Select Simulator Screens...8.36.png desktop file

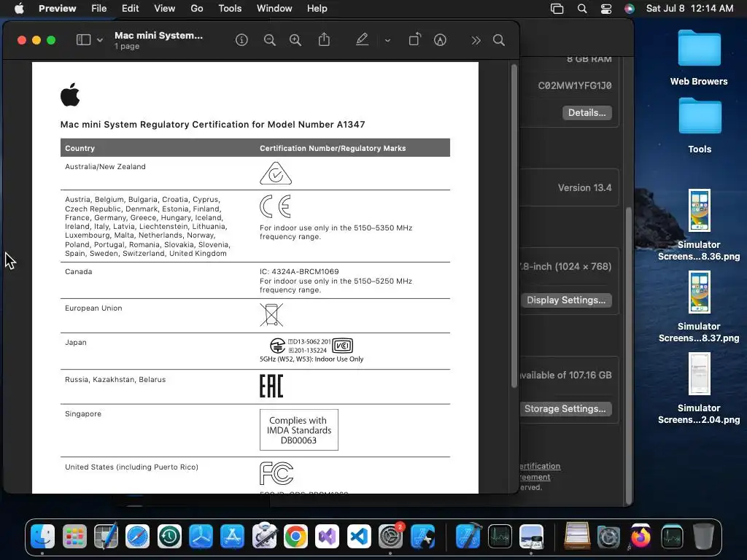[x=699, y=225]
